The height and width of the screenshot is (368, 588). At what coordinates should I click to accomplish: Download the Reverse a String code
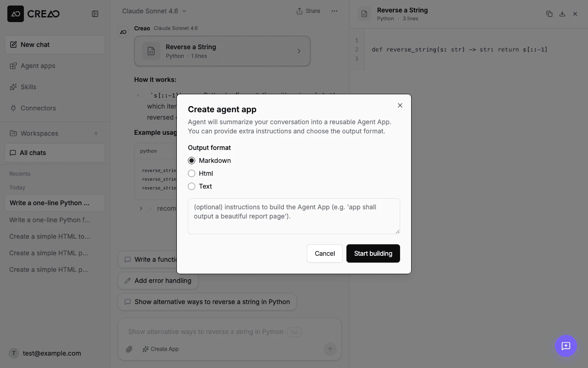point(562,14)
